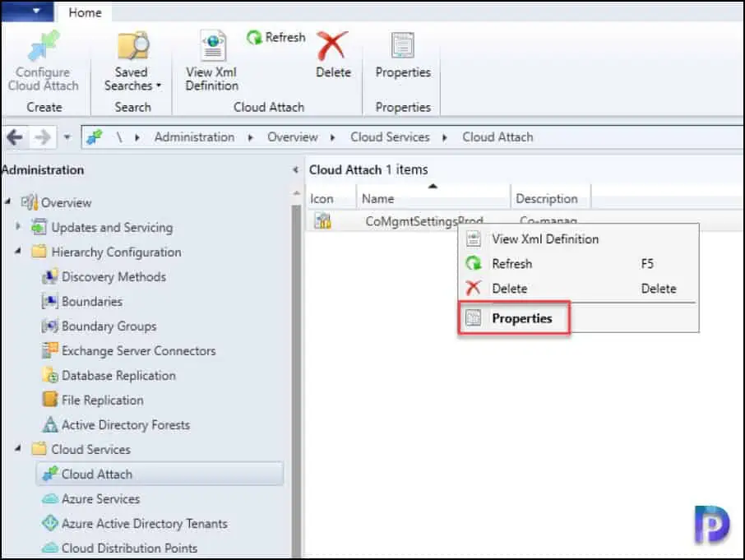
Task: Select the Overview tree icon
Action: [x=30, y=202]
